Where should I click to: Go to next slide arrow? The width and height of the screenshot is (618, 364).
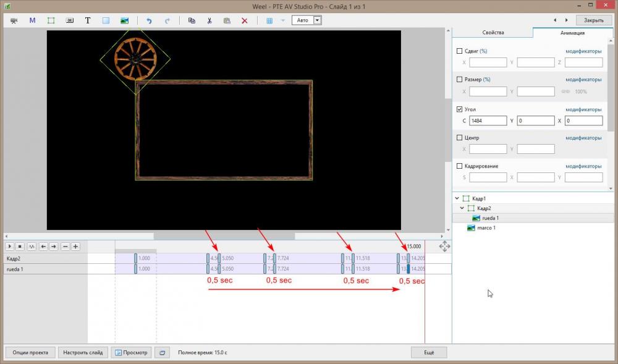[566, 20]
